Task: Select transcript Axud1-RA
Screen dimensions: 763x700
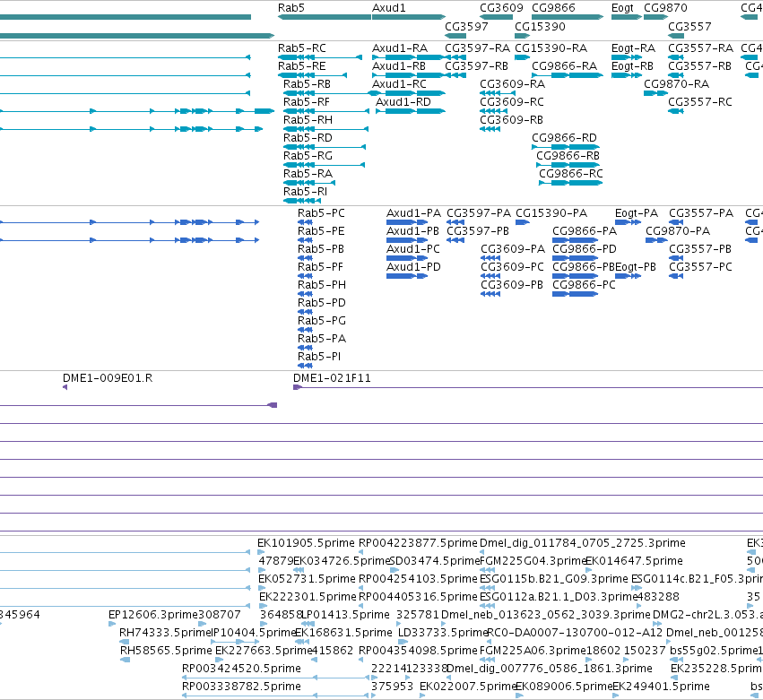Action: tap(400, 48)
